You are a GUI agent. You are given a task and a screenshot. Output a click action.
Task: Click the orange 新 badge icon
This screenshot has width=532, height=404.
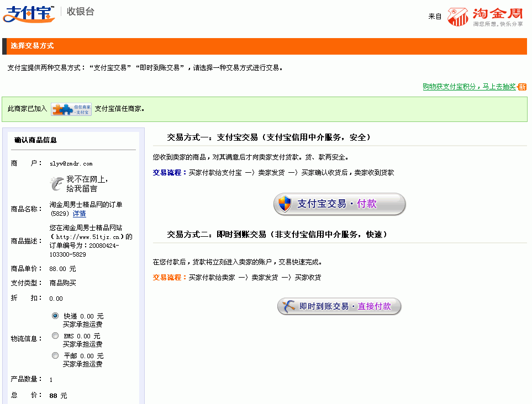[522, 87]
